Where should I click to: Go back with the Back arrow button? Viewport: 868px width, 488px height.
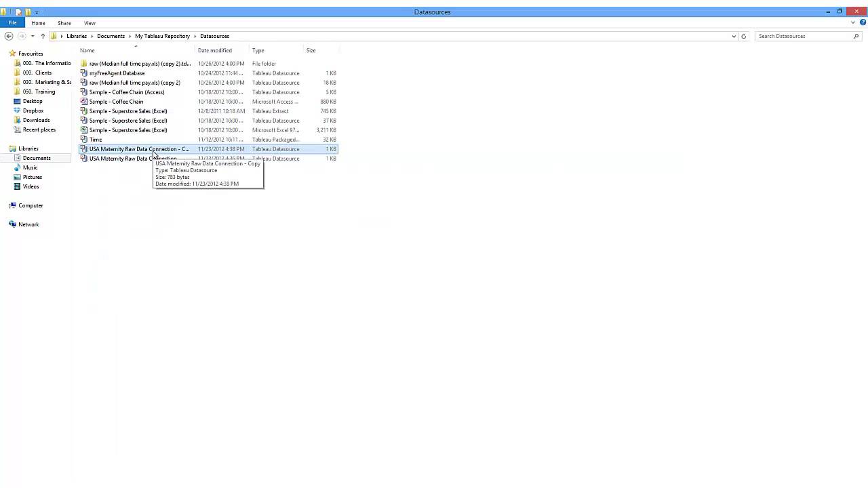(8, 36)
